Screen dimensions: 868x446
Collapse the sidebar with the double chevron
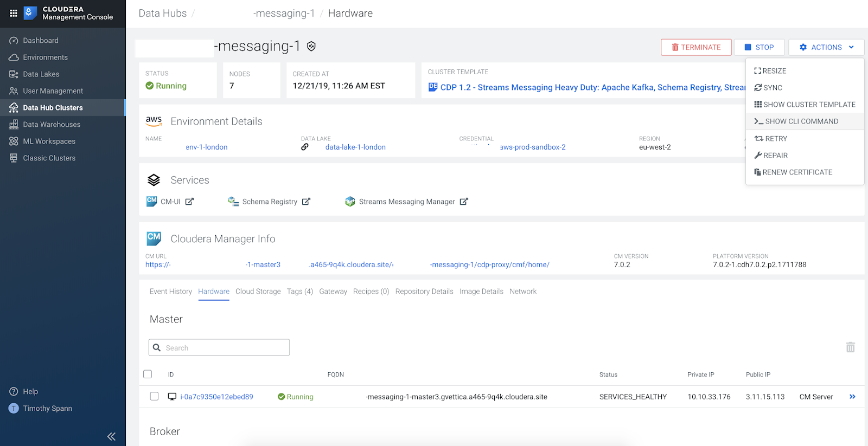click(x=111, y=436)
